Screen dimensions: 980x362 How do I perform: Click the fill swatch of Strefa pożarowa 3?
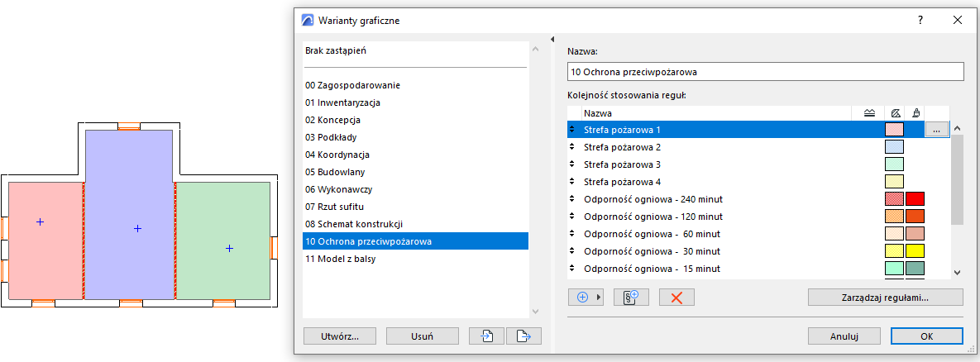pos(894,164)
